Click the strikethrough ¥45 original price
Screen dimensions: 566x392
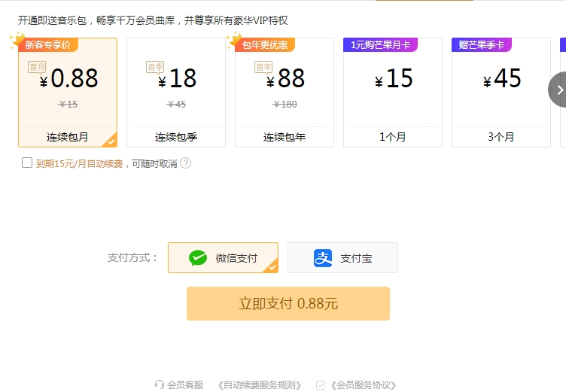[x=176, y=105]
